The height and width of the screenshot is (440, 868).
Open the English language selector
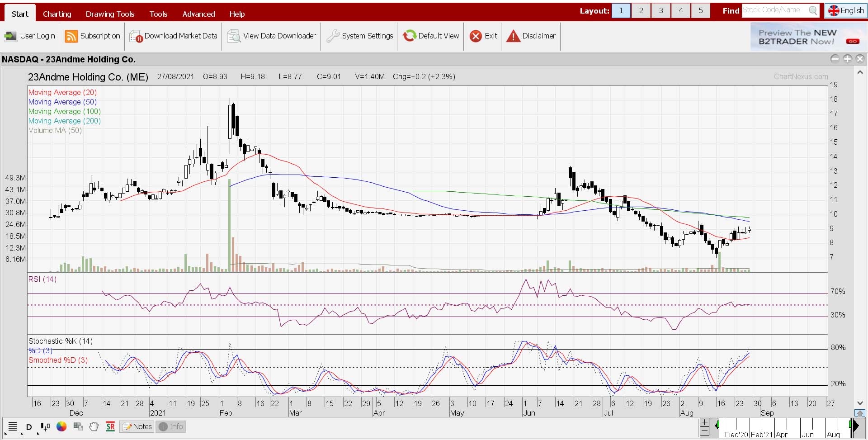click(846, 10)
